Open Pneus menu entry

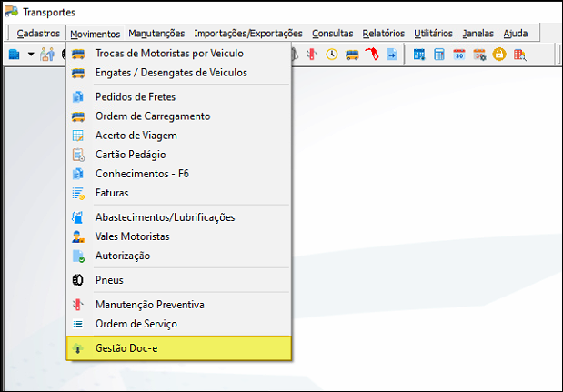[x=179, y=280]
